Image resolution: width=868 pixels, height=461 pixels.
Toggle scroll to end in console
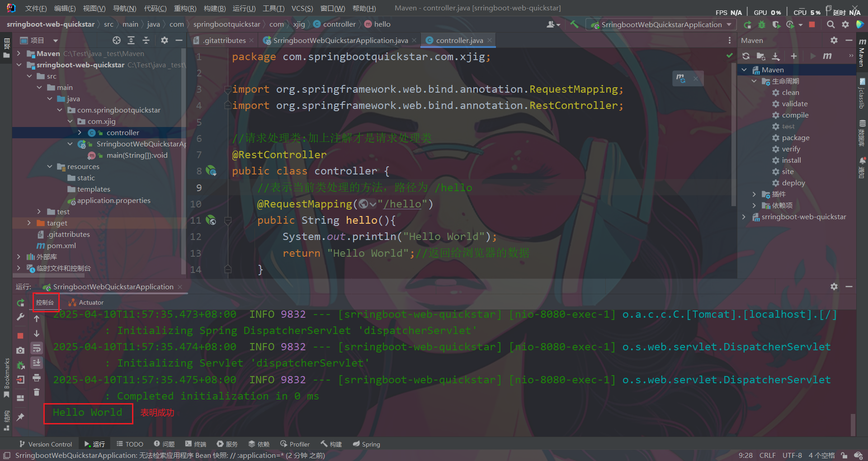pos(37,362)
